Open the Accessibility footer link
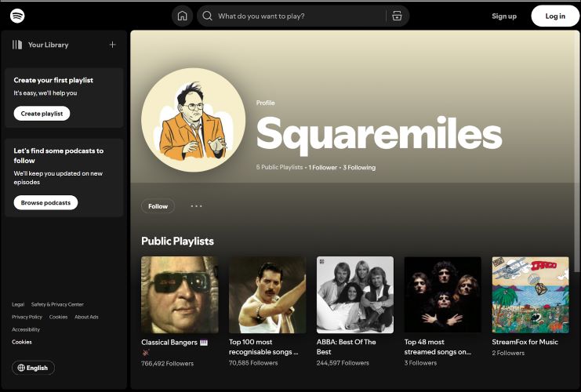Image resolution: width=581 pixels, height=392 pixels. click(26, 330)
